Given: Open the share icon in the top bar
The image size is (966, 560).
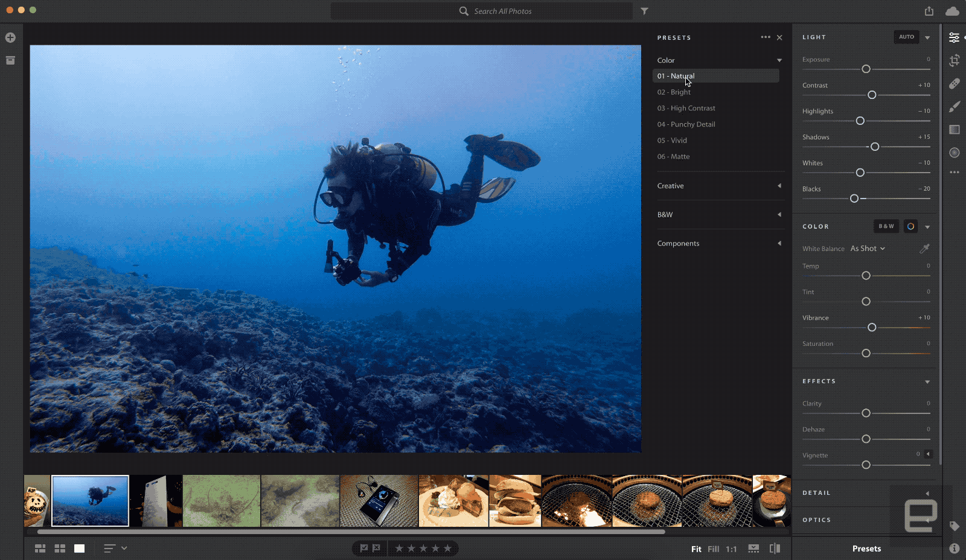Looking at the screenshot, I should pyautogui.click(x=929, y=10).
